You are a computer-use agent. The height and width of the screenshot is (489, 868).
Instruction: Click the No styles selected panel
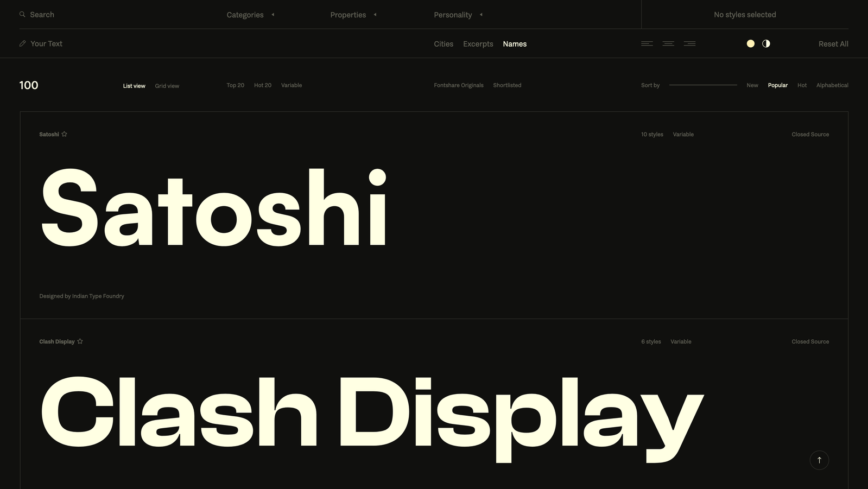(x=745, y=15)
